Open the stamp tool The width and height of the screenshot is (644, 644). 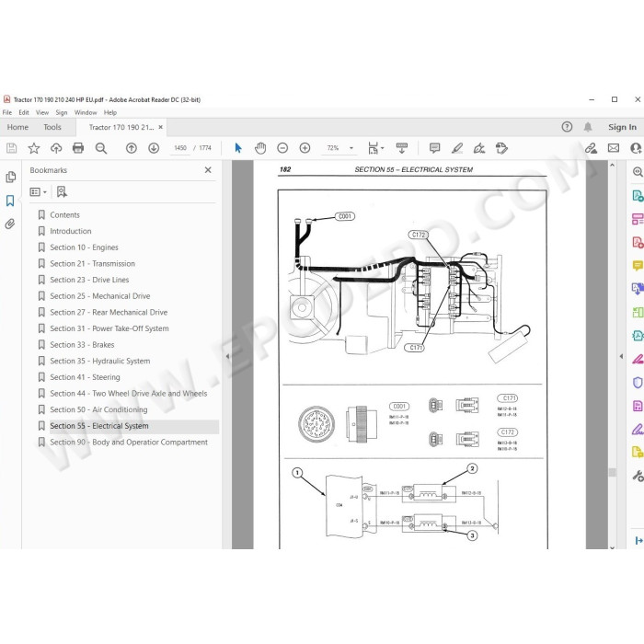(x=501, y=148)
